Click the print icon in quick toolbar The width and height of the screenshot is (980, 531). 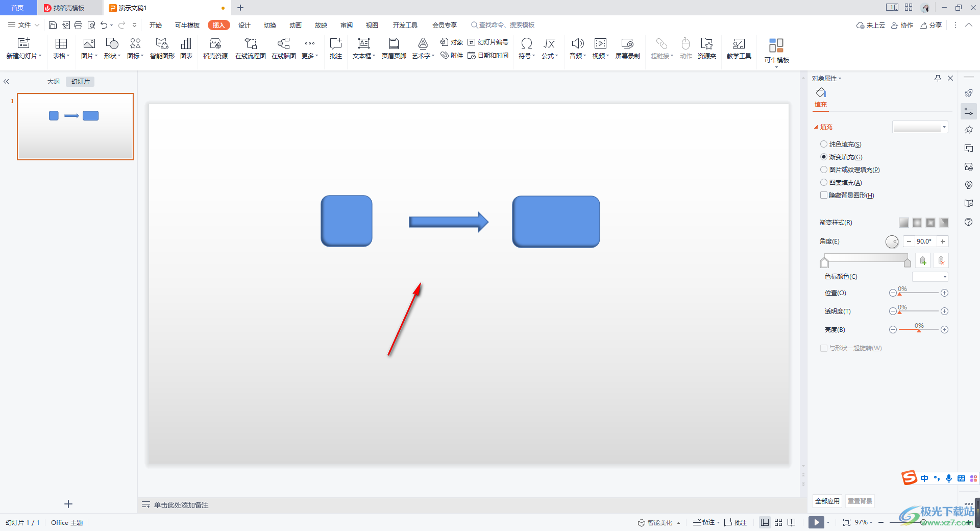[x=78, y=25]
